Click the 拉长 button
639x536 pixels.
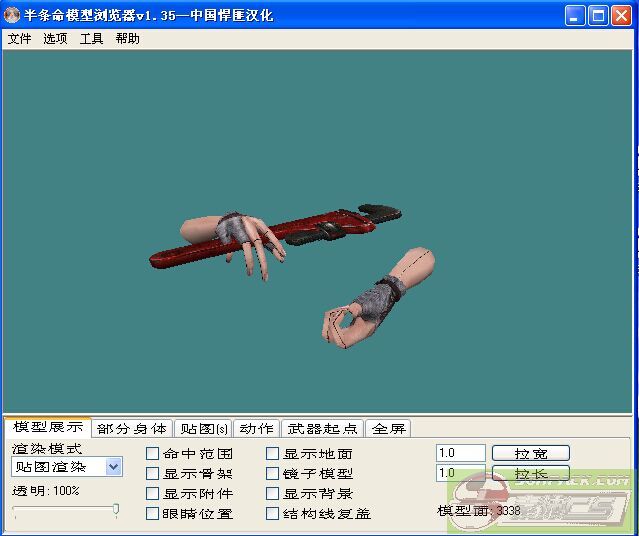click(530, 473)
